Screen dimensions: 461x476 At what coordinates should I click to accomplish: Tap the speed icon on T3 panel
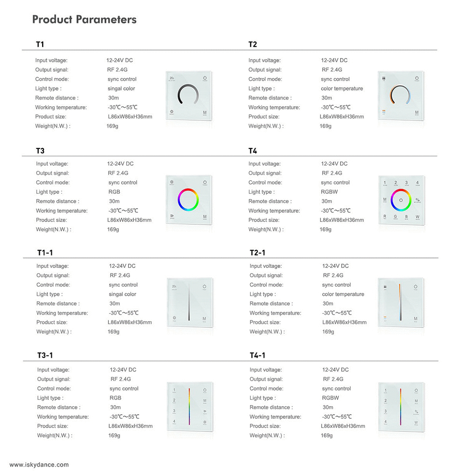point(172,216)
